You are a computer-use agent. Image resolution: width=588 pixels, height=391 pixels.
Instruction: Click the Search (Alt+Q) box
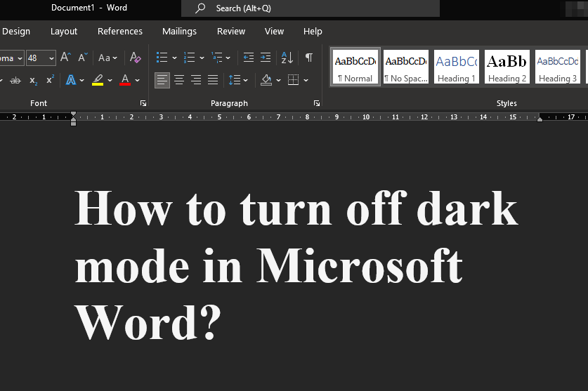pyautogui.click(x=311, y=8)
